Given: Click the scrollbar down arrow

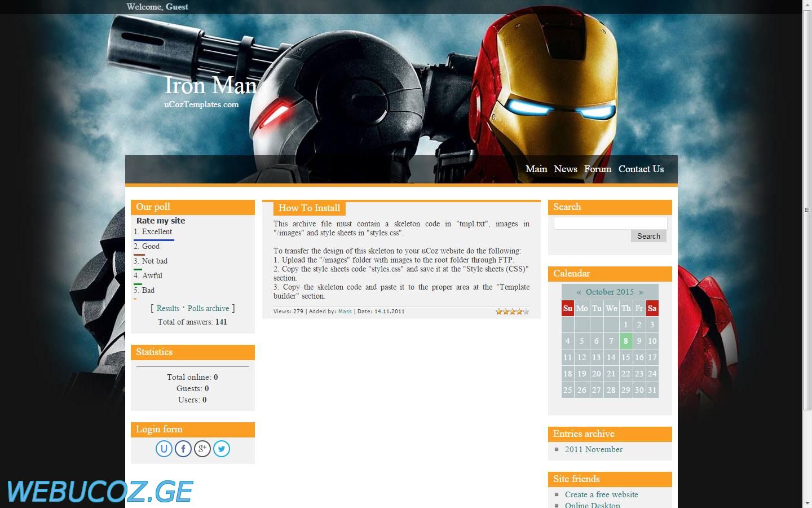Looking at the screenshot, I should (807, 503).
